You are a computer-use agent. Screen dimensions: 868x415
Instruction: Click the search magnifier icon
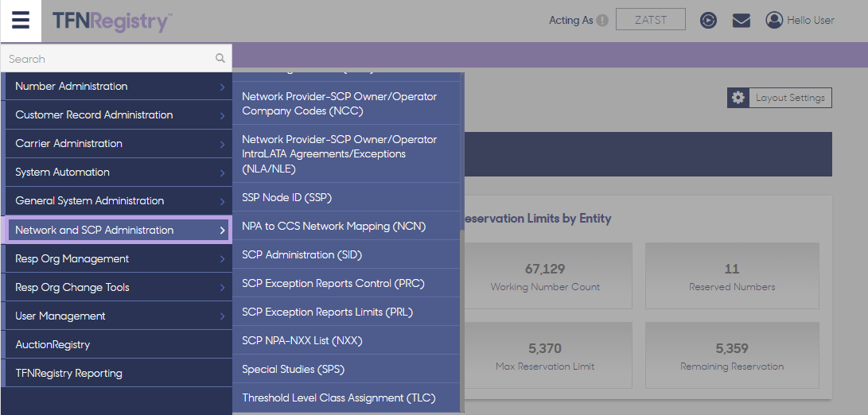(220, 58)
